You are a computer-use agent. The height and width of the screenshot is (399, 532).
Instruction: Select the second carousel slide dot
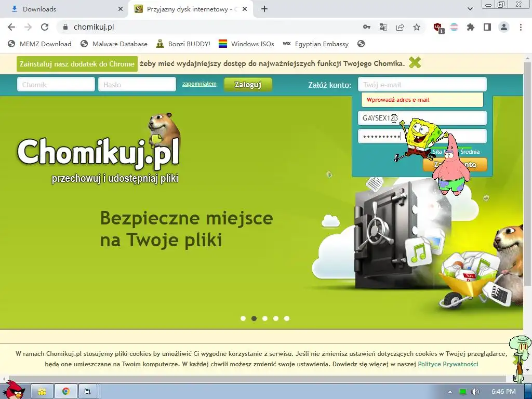(x=254, y=318)
